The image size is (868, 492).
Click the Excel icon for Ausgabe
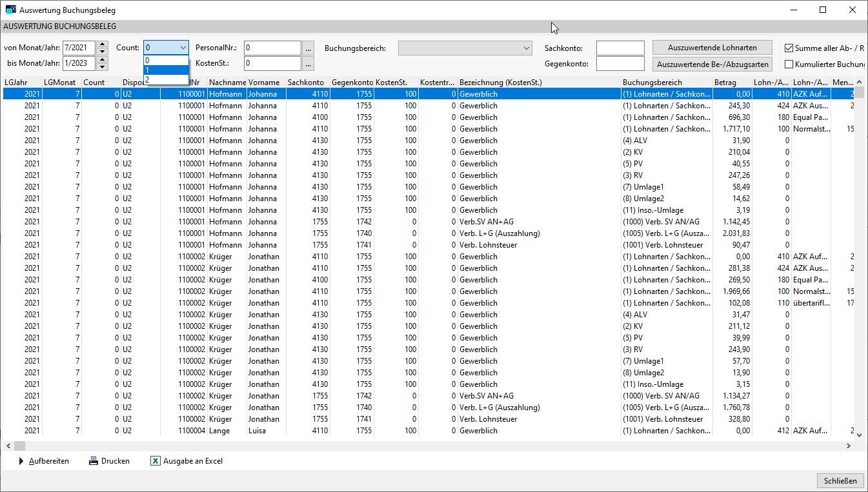[x=155, y=461]
